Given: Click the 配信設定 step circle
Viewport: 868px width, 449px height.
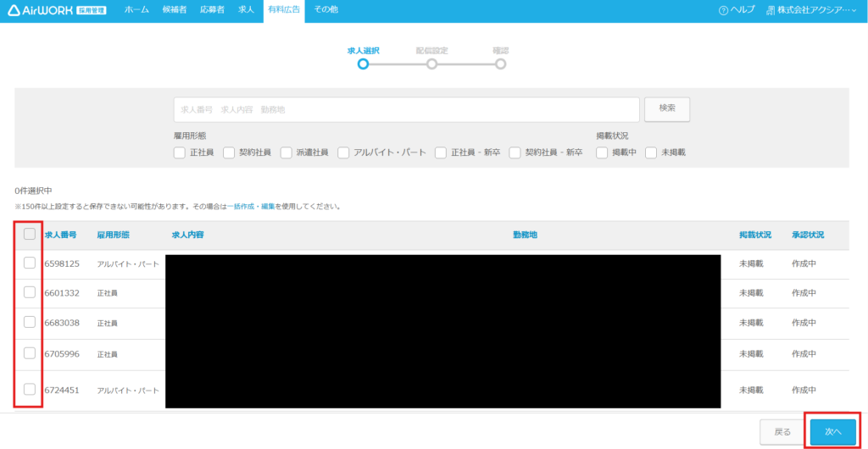Looking at the screenshot, I should coord(431,64).
